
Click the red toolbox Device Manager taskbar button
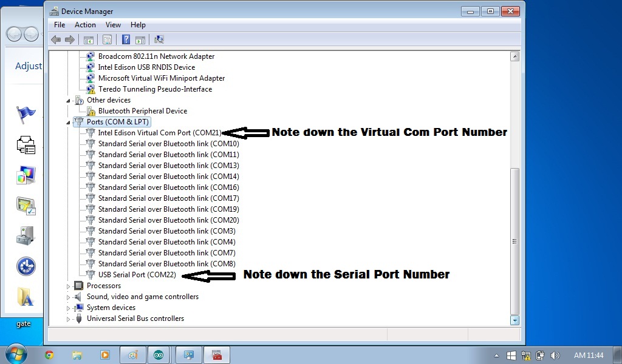coord(217,355)
